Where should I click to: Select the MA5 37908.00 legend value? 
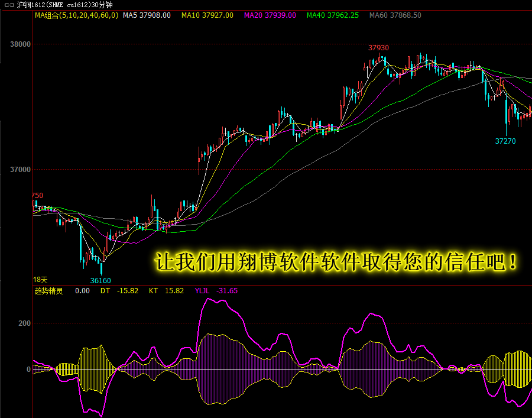pyautogui.click(x=147, y=15)
